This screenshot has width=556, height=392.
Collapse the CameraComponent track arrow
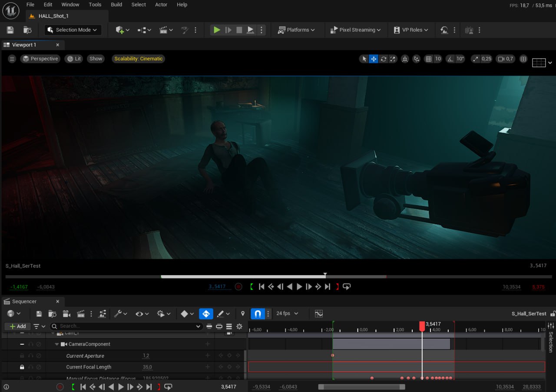click(x=57, y=344)
